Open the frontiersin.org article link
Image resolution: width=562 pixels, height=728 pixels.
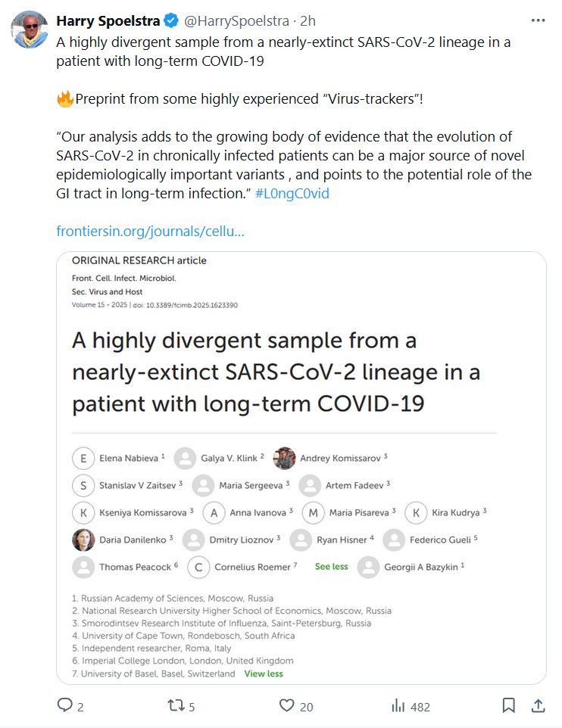(x=150, y=231)
